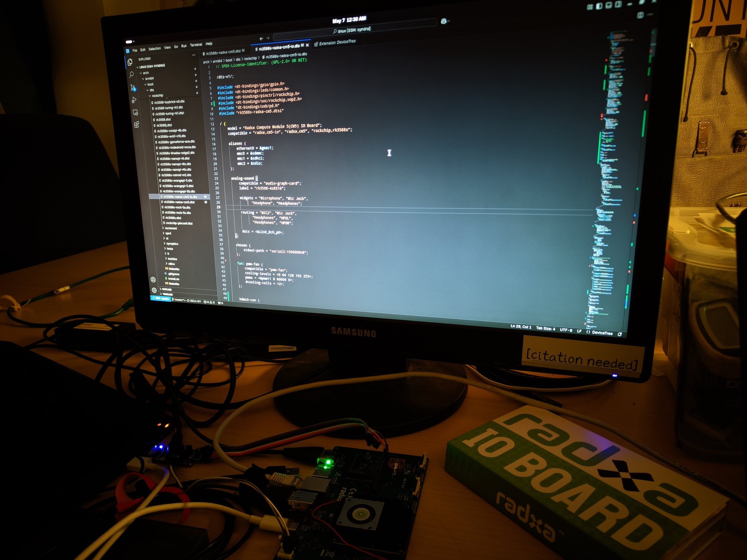
Task: Open the Search view in activity bar
Action: click(131, 75)
